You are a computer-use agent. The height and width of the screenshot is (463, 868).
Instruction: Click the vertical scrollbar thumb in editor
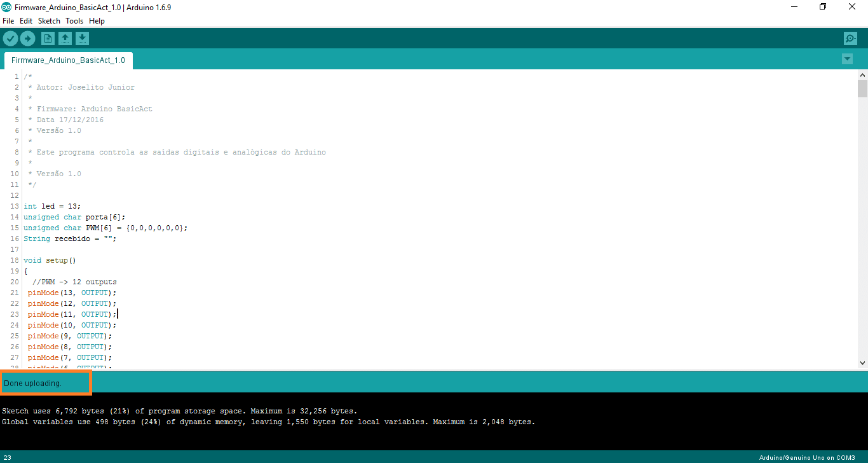862,88
